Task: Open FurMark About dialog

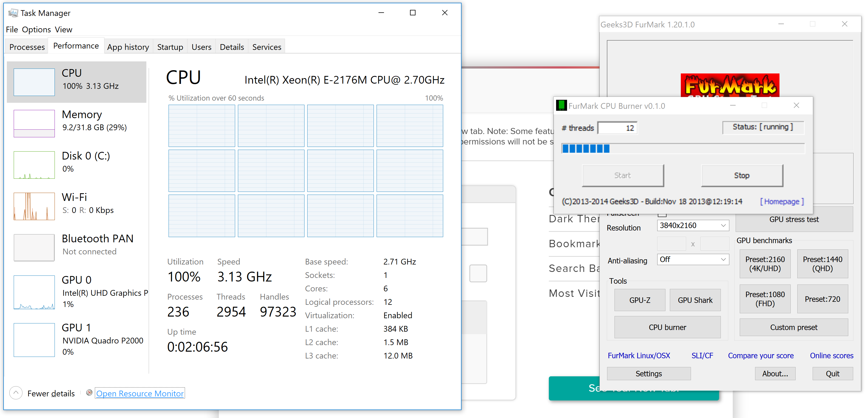Action: tap(775, 374)
